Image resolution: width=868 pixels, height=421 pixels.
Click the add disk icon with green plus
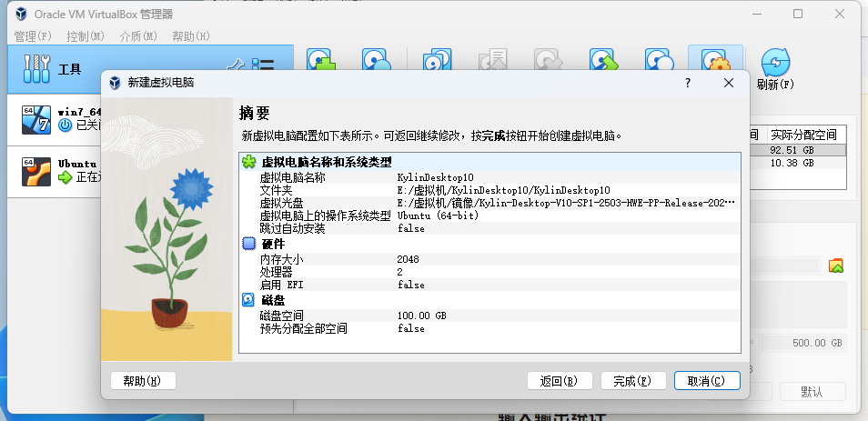point(321,60)
